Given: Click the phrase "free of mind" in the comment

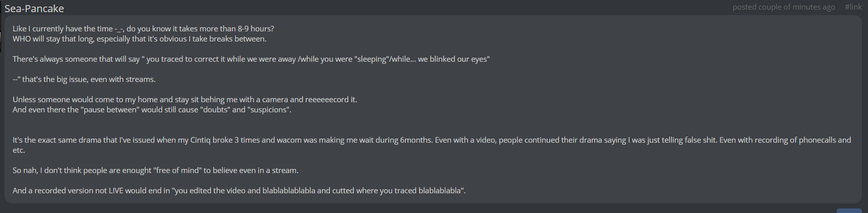Looking at the screenshot, I should pos(177,171).
